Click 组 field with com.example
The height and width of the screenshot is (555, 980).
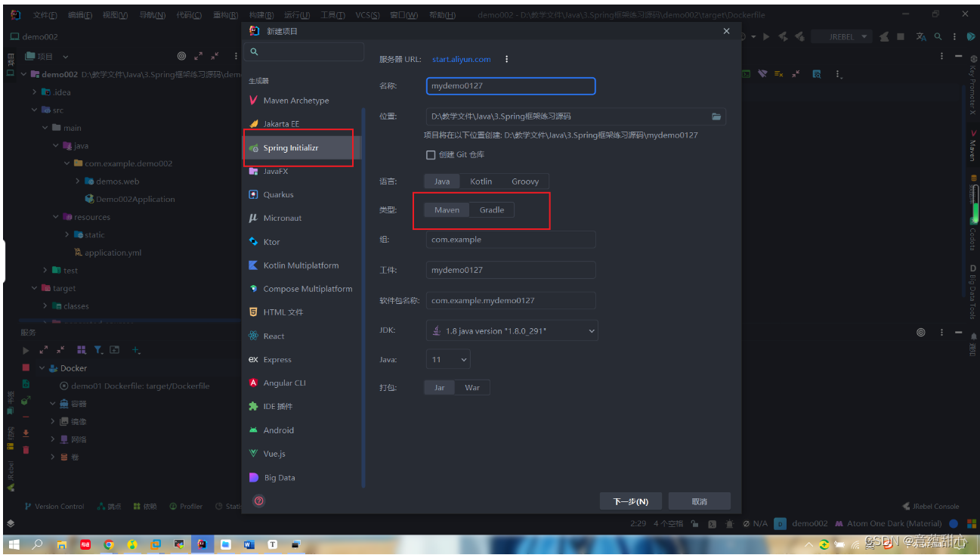tap(511, 240)
